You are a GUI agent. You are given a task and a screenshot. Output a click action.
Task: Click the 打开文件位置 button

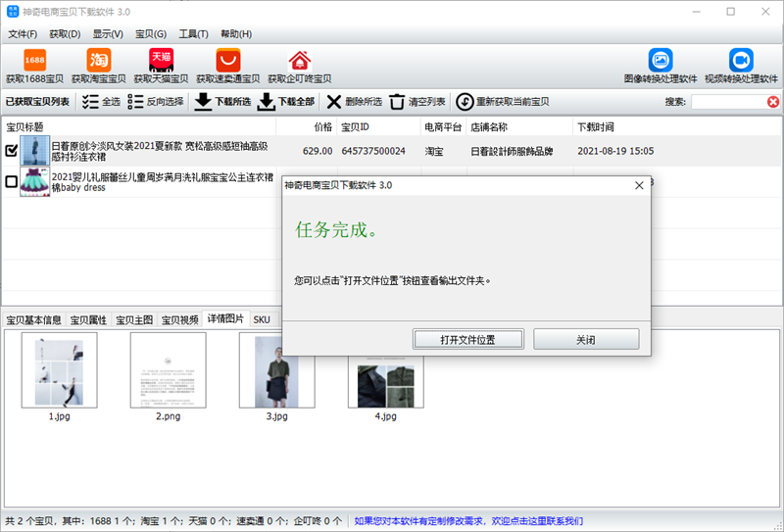click(x=468, y=340)
